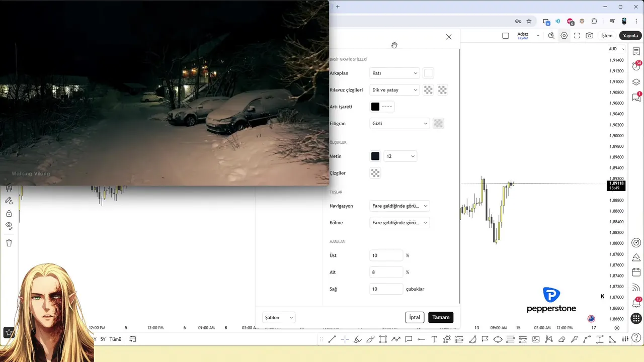Expand the layout name Adsız dropdown arrow
The width and height of the screenshot is (644, 362).
538,36
